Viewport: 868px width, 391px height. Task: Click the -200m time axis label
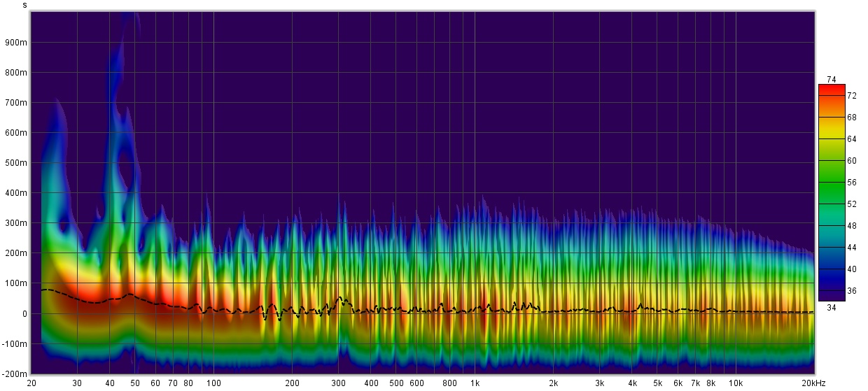(x=15, y=374)
